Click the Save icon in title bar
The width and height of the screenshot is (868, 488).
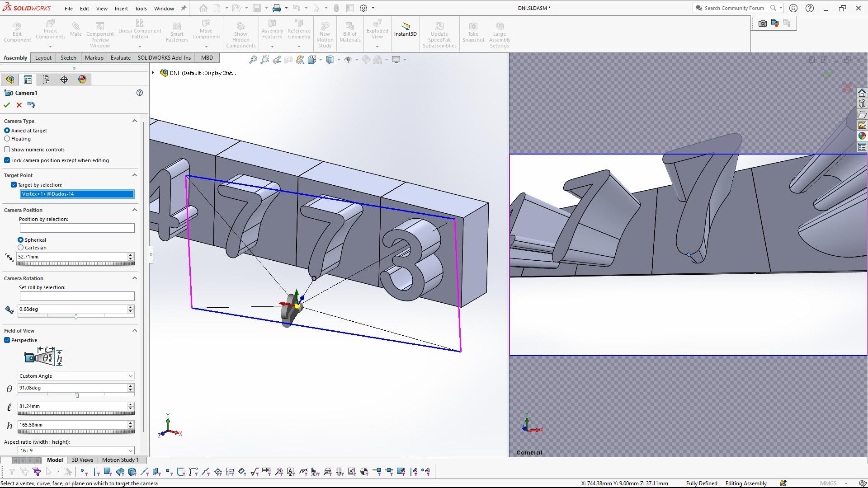click(257, 8)
